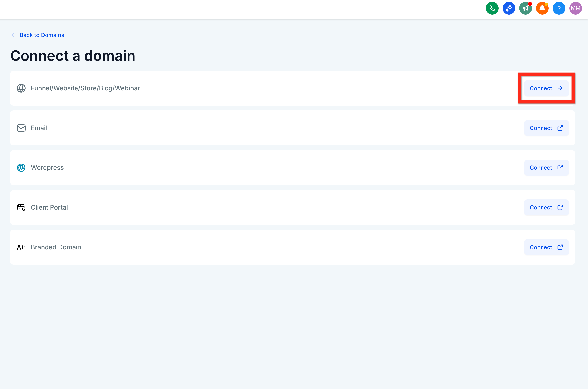This screenshot has height=389, width=588.
Task: Click the Client Portal row label
Action: pyautogui.click(x=49, y=207)
